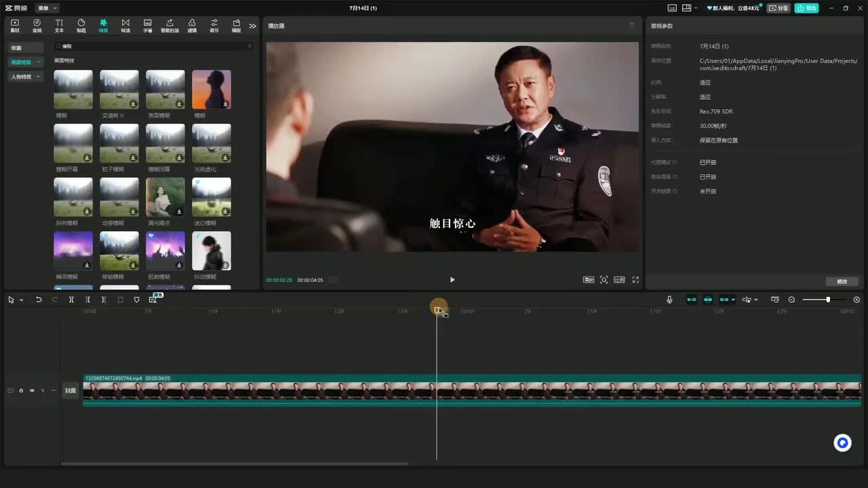Viewport: 868px width, 488px height.
Task: Open the smart packaging tab icon
Action: [170, 26]
